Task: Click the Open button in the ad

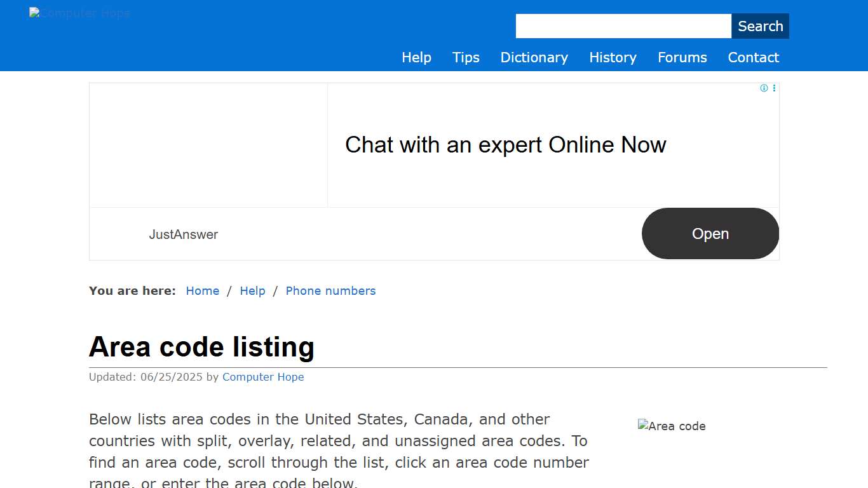Action: click(x=710, y=233)
